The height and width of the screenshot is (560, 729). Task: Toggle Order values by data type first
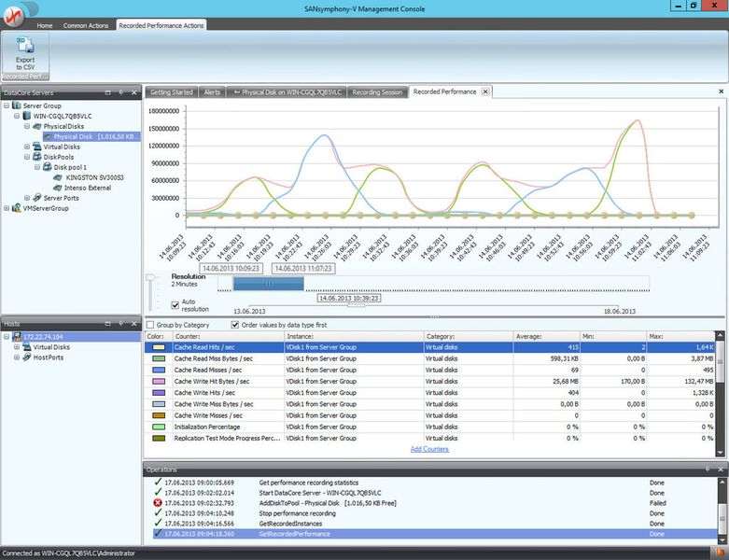pos(235,325)
